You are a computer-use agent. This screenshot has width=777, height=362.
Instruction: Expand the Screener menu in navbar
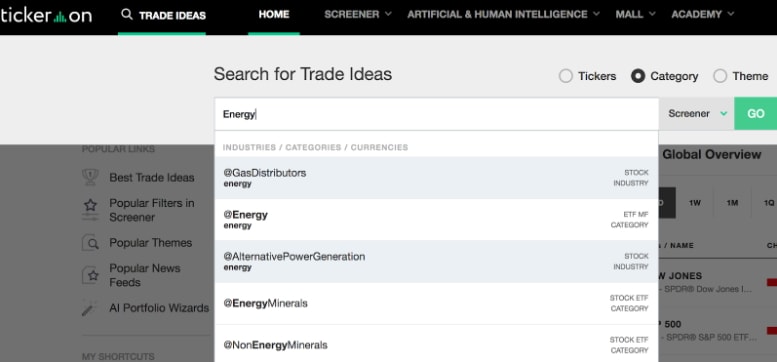click(358, 14)
